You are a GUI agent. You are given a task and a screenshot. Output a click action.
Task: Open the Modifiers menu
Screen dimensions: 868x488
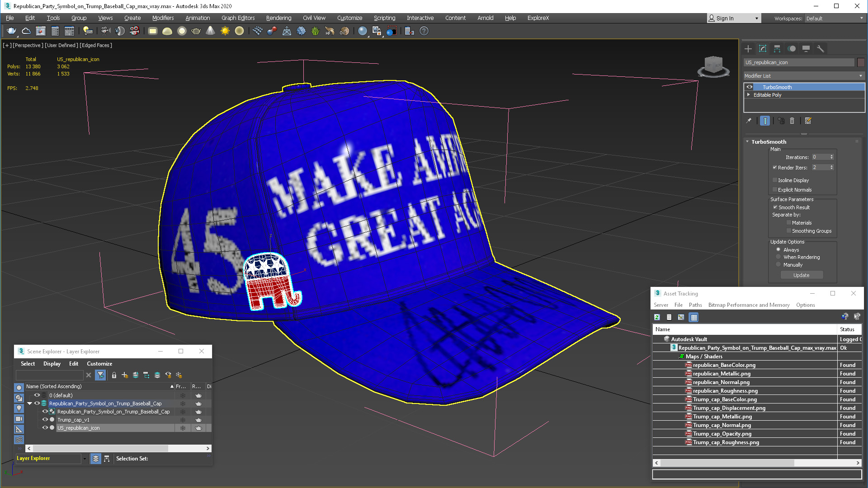pos(163,18)
